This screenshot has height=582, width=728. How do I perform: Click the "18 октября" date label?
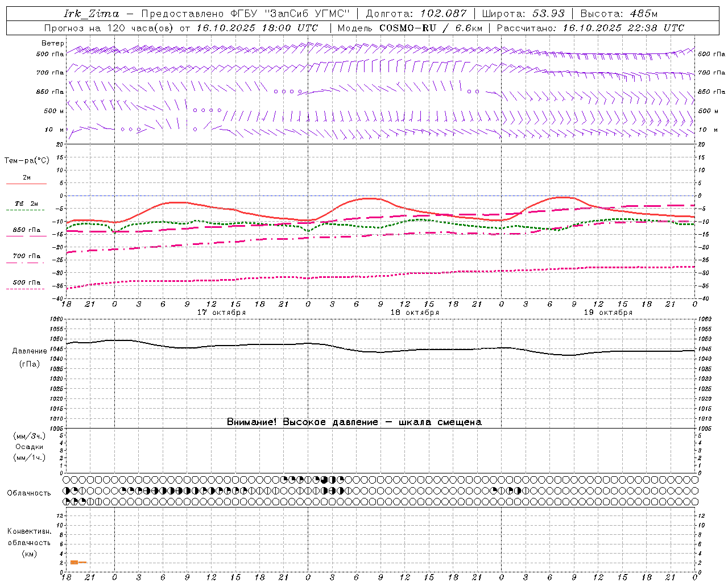415,313
